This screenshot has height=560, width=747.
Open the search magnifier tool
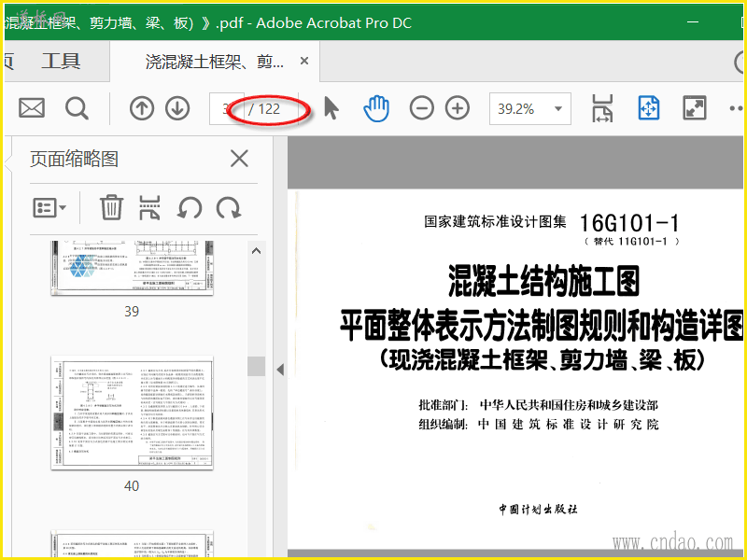point(77,108)
